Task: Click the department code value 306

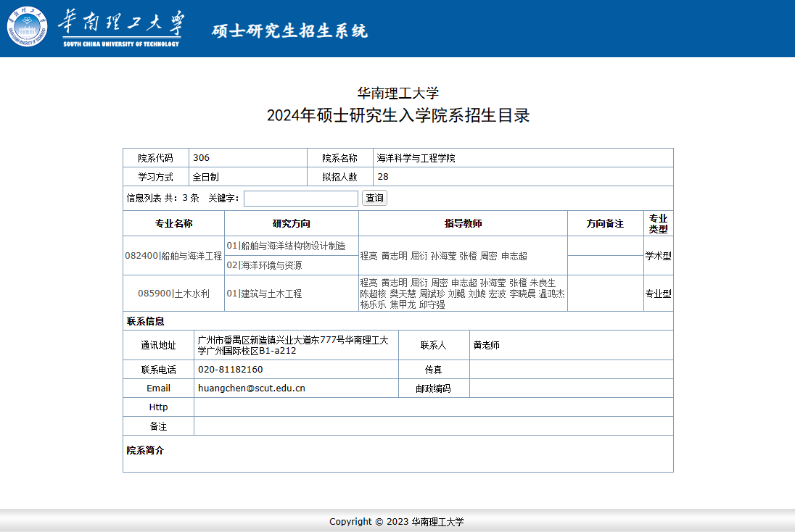Action: 201,157
